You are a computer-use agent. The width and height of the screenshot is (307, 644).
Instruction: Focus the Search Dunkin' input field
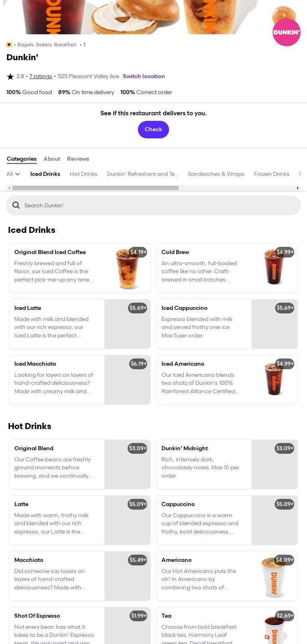153,205
